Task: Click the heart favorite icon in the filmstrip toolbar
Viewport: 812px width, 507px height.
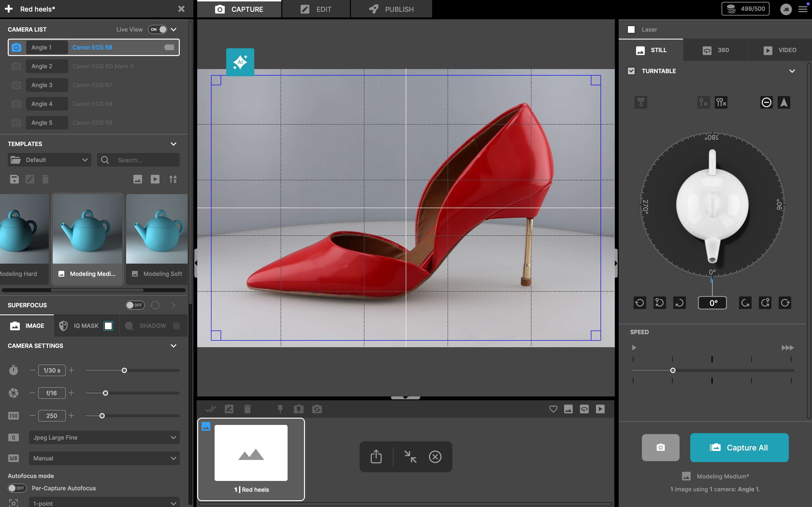Action: tap(553, 409)
